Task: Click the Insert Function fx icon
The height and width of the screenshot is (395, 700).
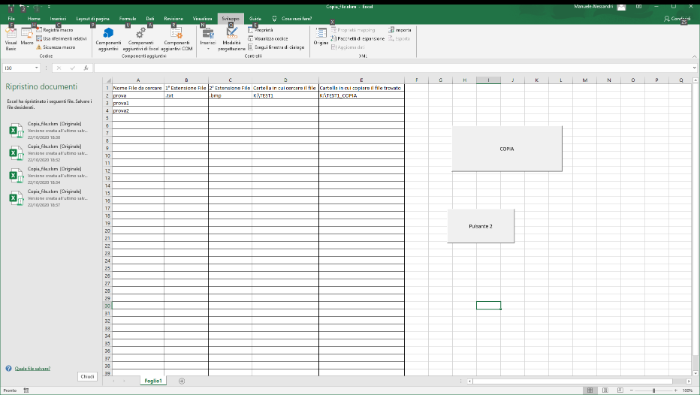Action: point(86,68)
